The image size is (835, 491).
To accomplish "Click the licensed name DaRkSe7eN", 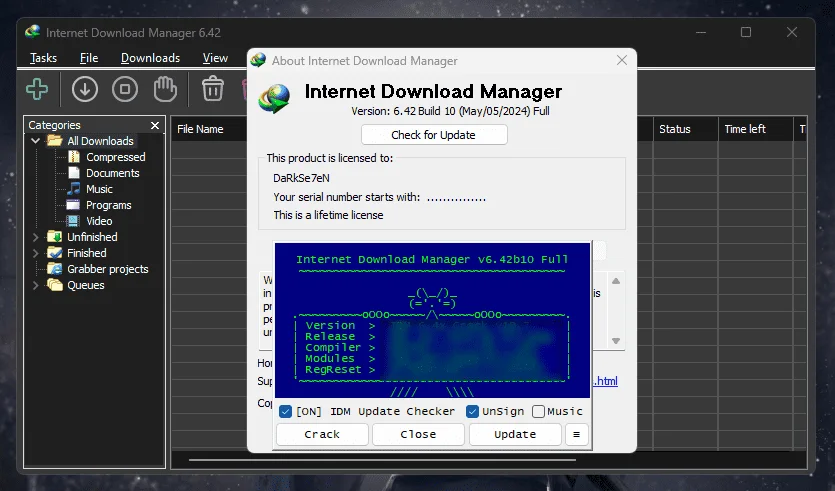I will pos(301,178).
